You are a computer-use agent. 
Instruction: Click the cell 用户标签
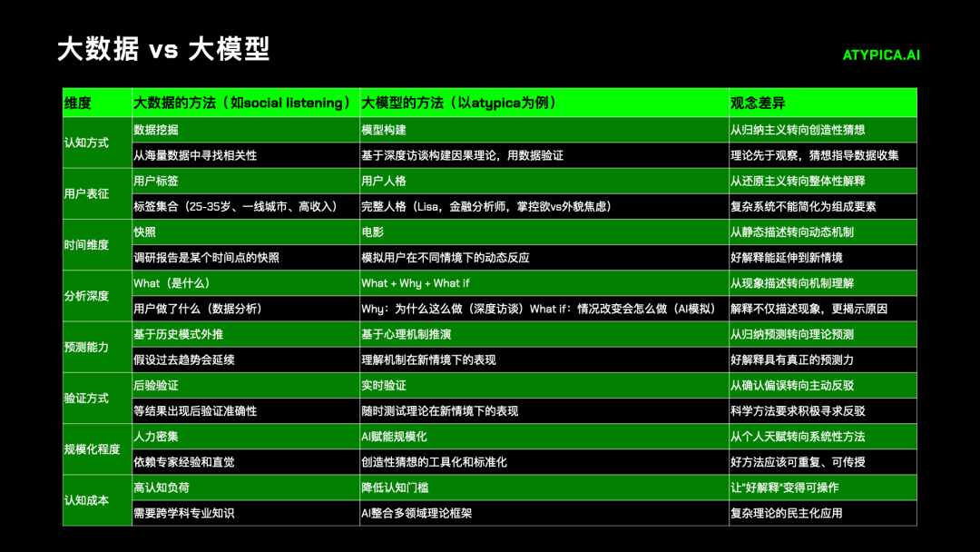(x=246, y=181)
